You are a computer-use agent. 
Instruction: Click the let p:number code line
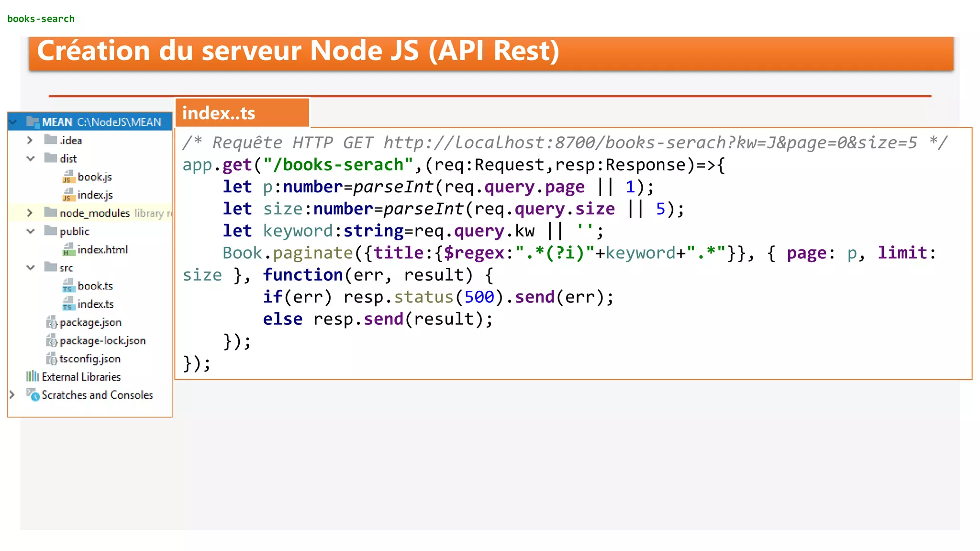click(x=438, y=187)
